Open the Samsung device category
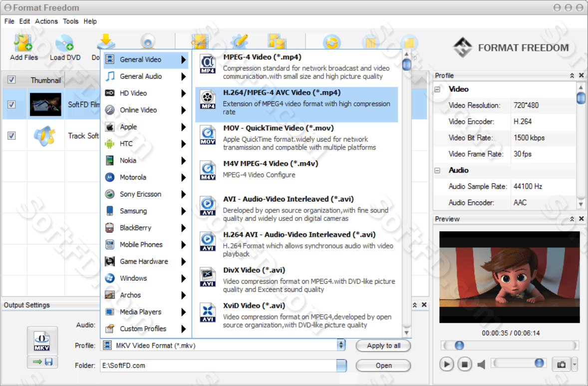This screenshot has height=386, width=588. [146, 211]
